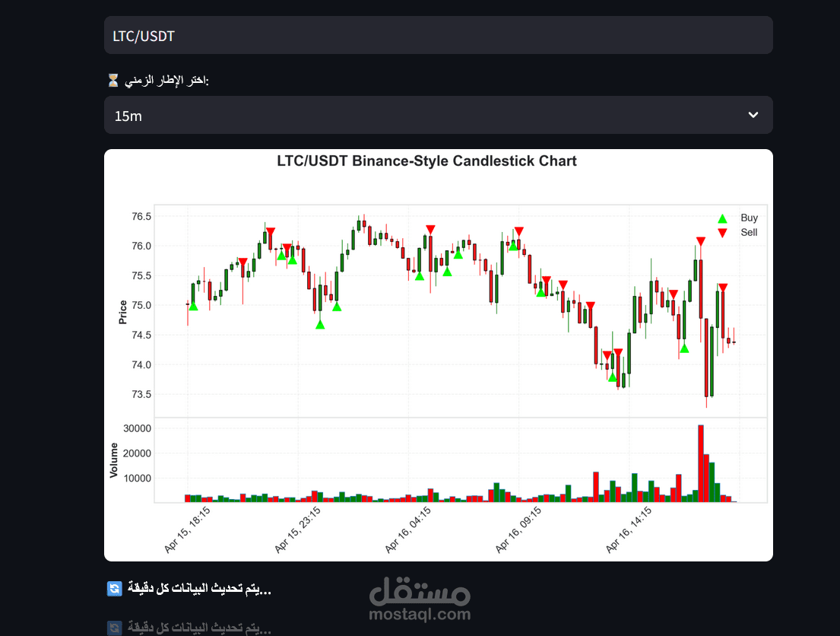Click the mostaql.com watermark link
Image resolution: width=840 pixels, height=636 pixels.
[x=420, y=614]
